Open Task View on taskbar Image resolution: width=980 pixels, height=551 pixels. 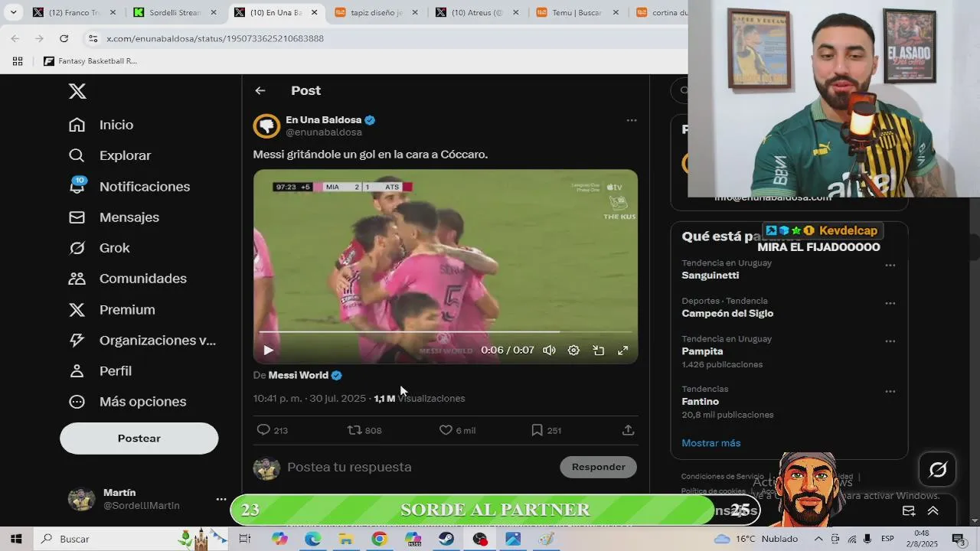[245, 539]
